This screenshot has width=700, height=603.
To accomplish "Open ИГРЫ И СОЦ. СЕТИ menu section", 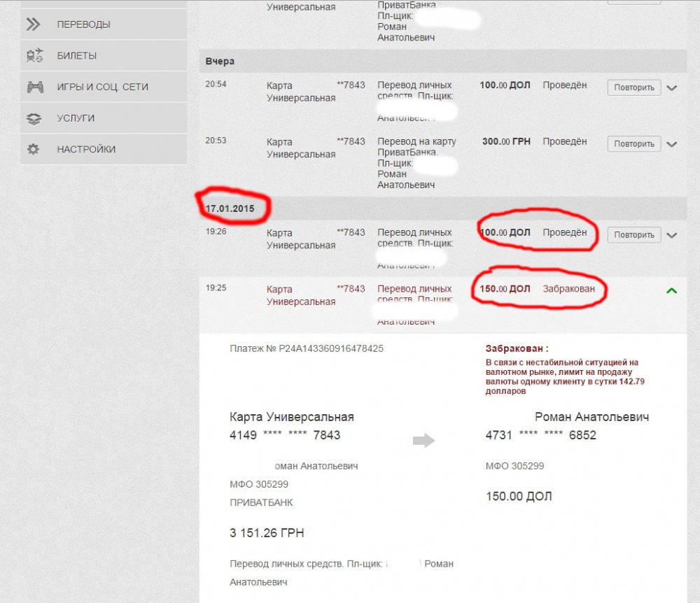I will [x=104, y=87].
